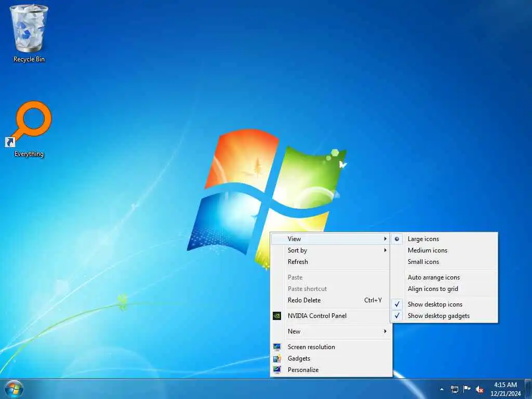Expand the New submenu

(x=331, y=331)
